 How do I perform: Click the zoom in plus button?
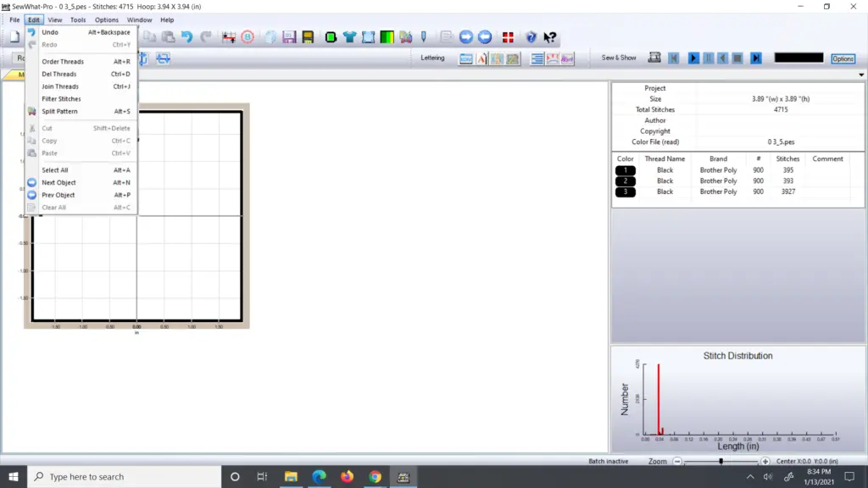pos(765,462)
